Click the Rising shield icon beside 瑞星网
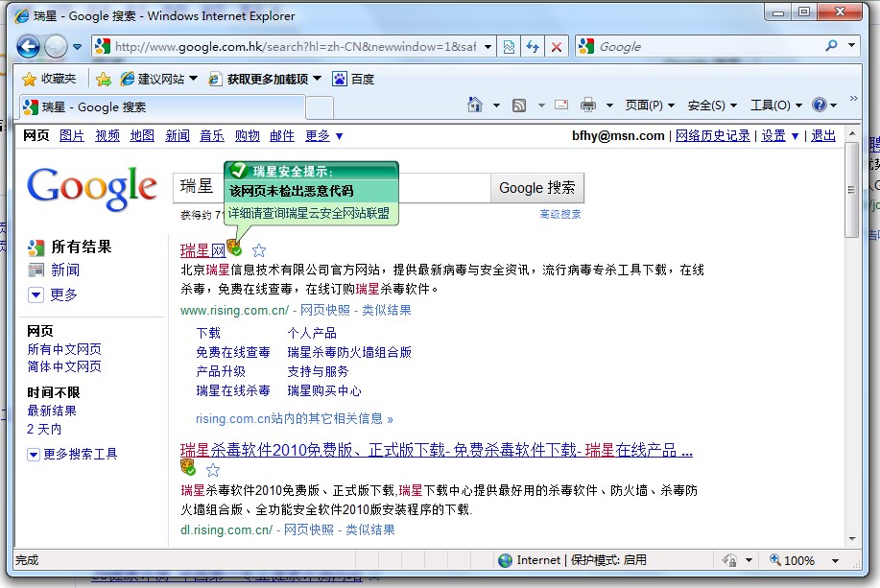This screenshot has width=880, height=588. 234,248
